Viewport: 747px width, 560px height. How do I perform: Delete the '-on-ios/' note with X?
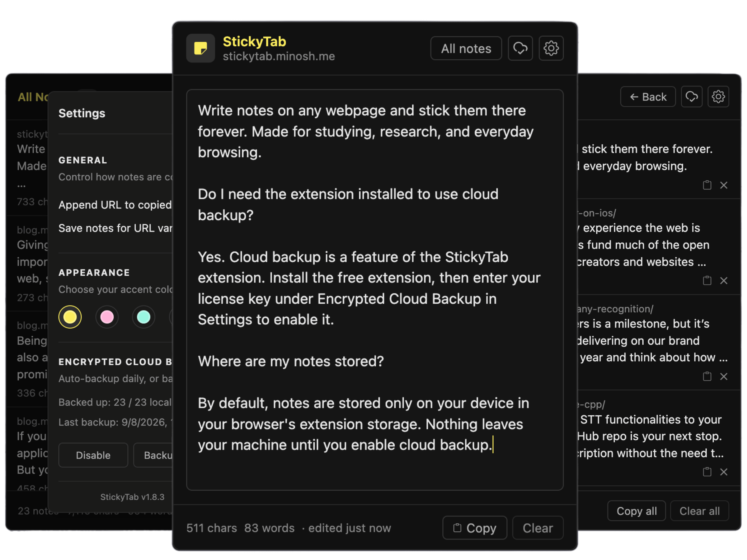[x=723, y=281]
